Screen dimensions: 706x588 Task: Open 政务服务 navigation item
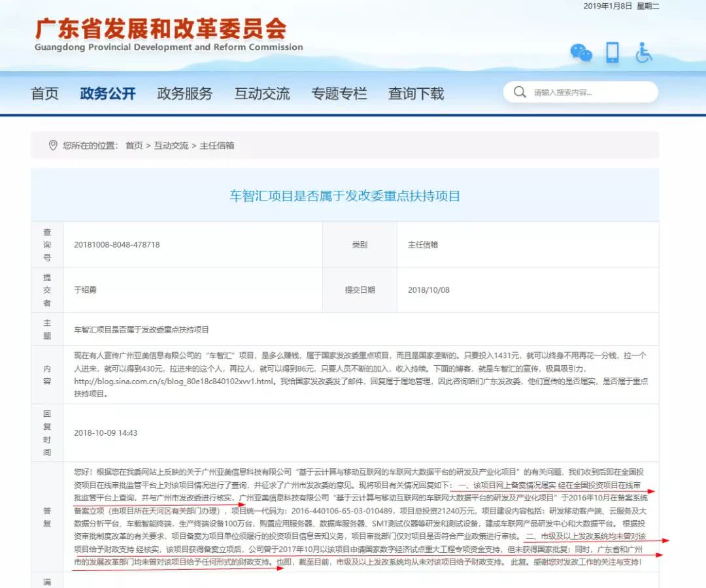pos(184,93)
